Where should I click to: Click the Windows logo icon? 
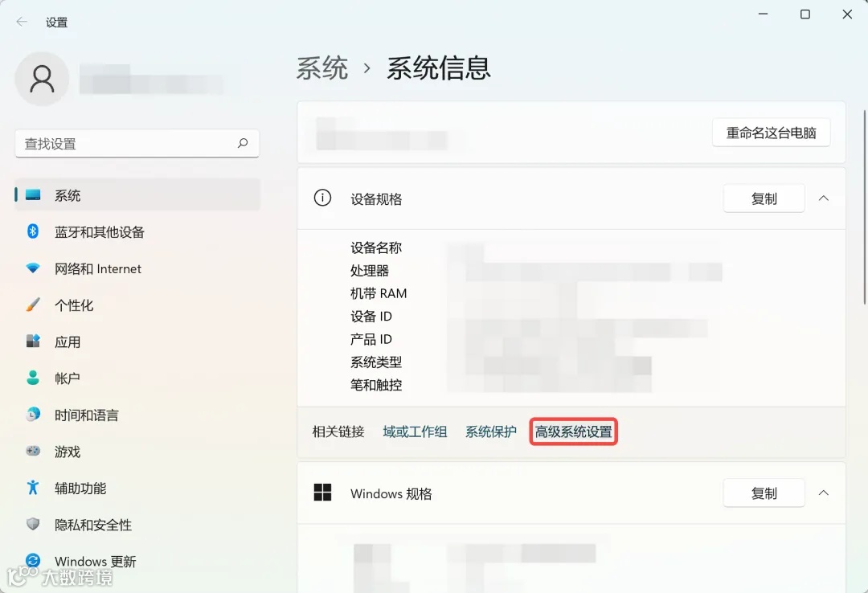(323, 493)
